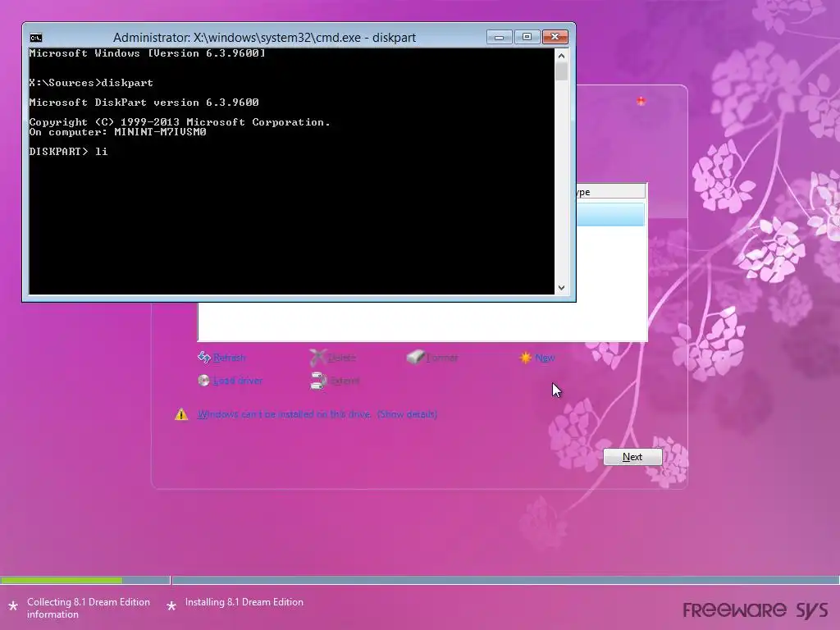Click the Refresh link in setup window
840x630 pixels.
[x=230, y=358]
